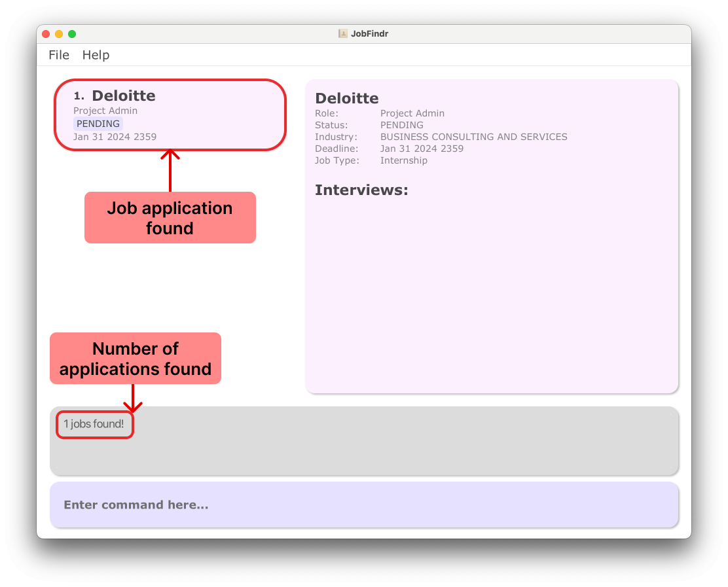Click the PENDING status value in details panel
The width and height of the screenshot is (728, 587).
[x=401, y=125]
